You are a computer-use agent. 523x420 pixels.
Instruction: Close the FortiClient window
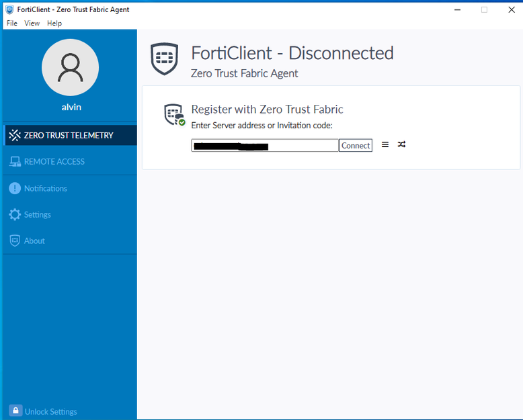512,9
